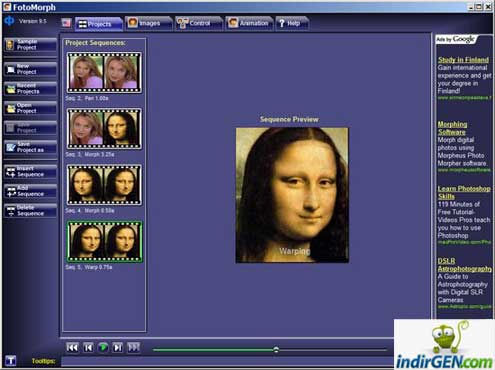Click the Mona Lisa sequence preview image
This screenshot has width=495, height=370.
point(292,195)
